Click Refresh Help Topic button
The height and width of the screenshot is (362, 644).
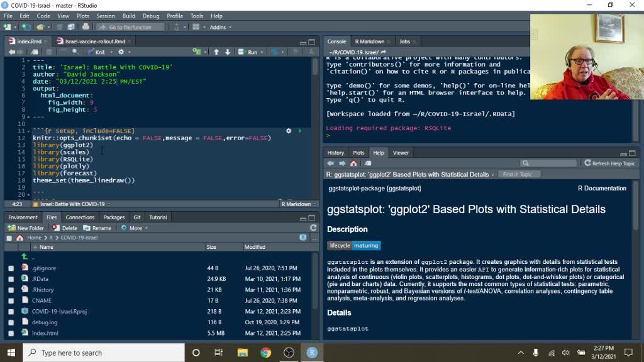(x=610, y=163)
